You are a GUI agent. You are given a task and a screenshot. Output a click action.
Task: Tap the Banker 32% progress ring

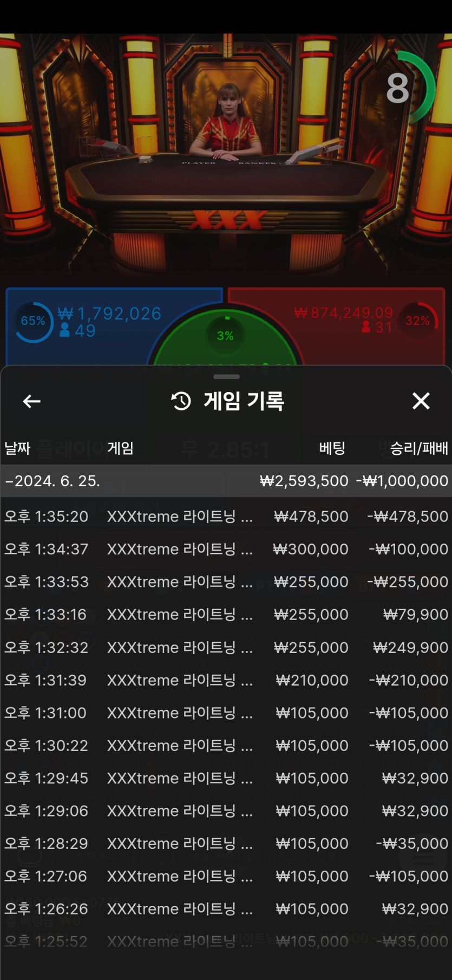(417, 321)
